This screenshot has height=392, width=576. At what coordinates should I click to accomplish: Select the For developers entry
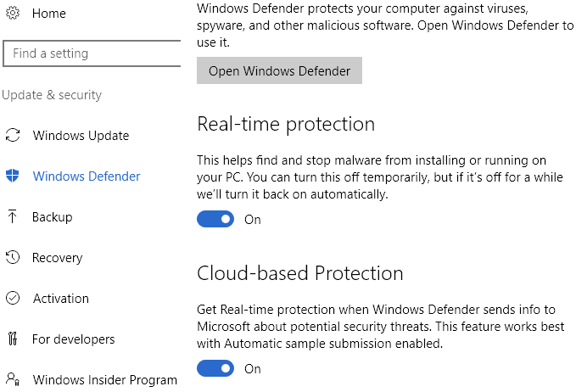click(73, 339)
